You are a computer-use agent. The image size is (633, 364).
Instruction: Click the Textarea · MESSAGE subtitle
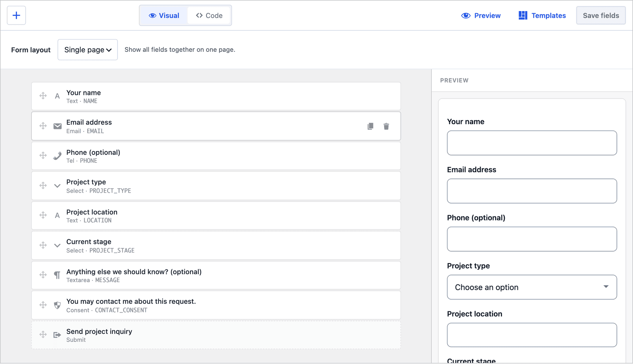click(x=93, y=280)
